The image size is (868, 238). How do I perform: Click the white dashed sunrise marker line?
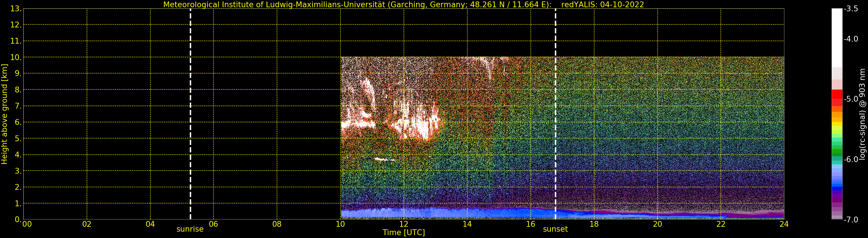point(190,114)
